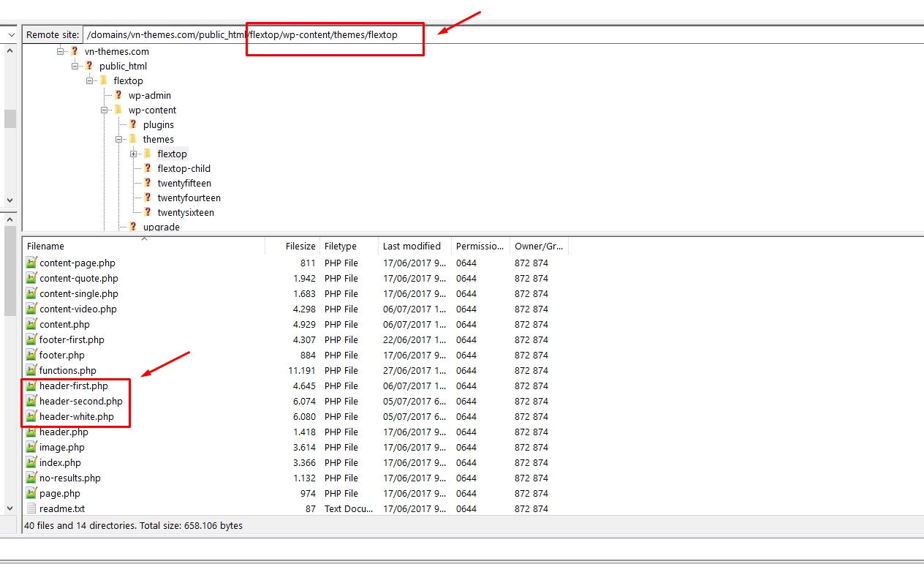Click the header.php PHP file icon
The height and width of the screenshot is (564, 924).
pos(32,432)
